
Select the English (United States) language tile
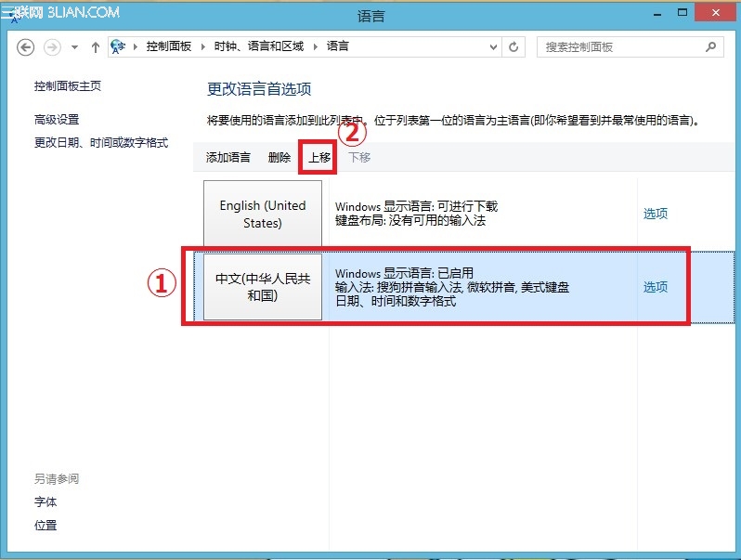point(263,214)
